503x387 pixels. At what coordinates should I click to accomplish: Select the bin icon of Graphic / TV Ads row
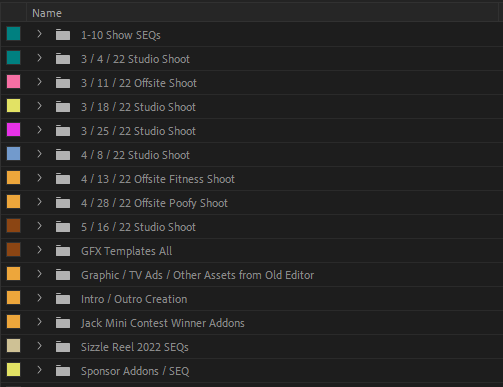63,275
